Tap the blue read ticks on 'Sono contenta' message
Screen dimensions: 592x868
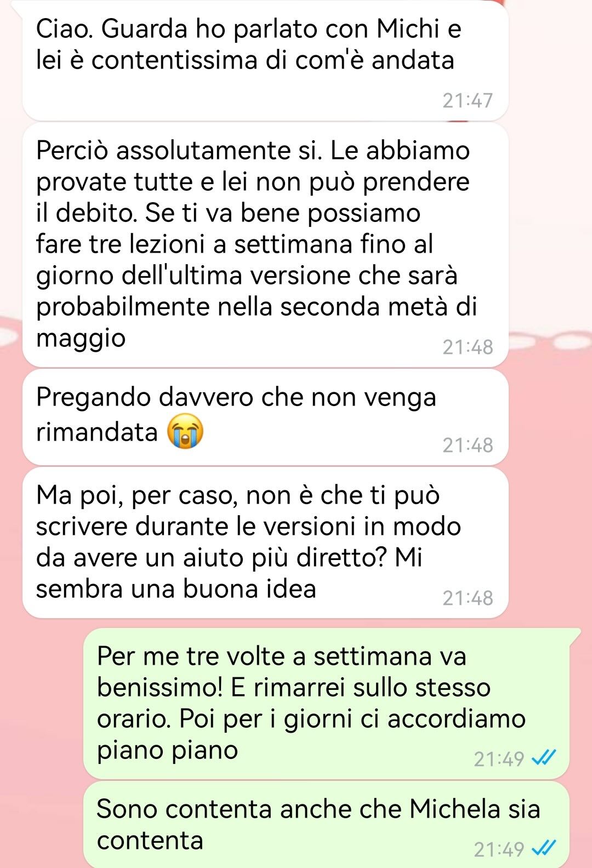(544, 849)
